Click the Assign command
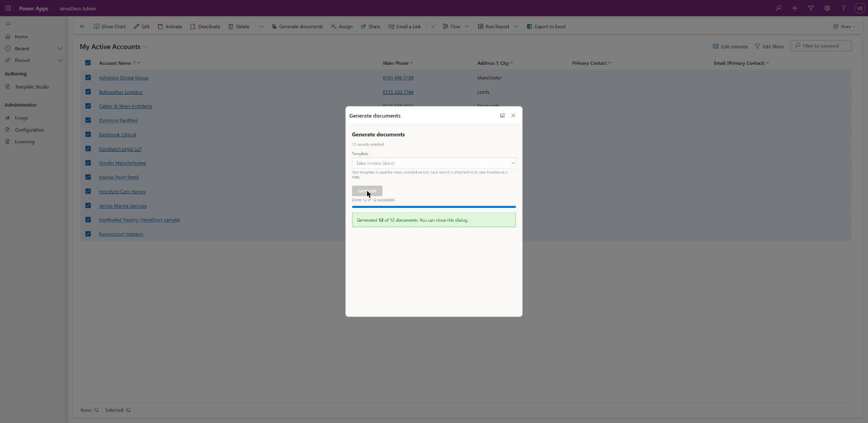Viewport: 868px width, 423px height. 342,27
